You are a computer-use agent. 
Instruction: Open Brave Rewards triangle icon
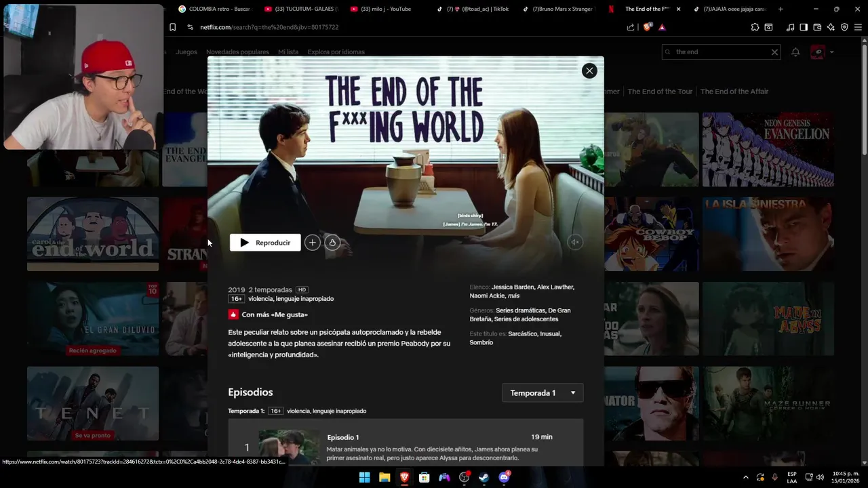click(662, 27)
